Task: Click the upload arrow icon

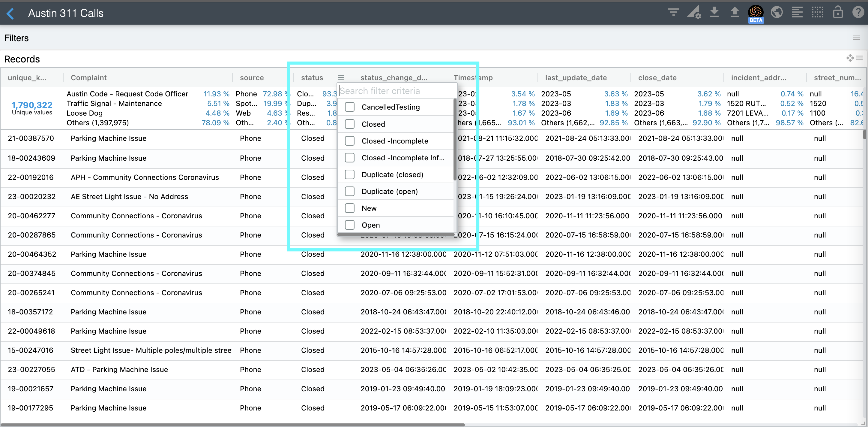Action: [734, 13]
